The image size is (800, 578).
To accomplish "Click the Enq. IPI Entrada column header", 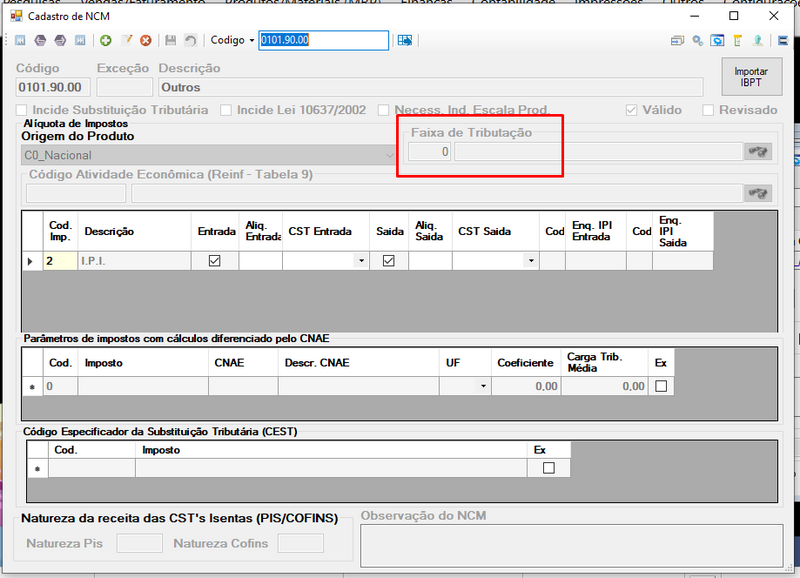I will (595, 231).
